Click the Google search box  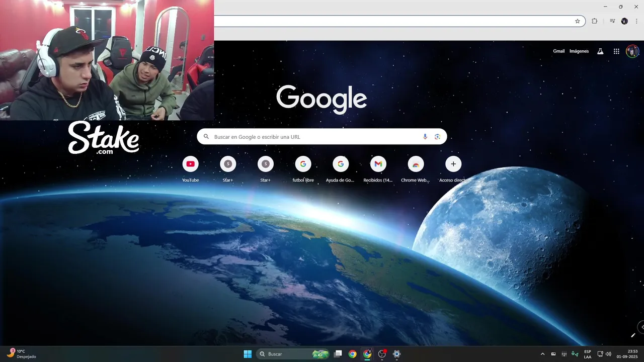[322, 137]
